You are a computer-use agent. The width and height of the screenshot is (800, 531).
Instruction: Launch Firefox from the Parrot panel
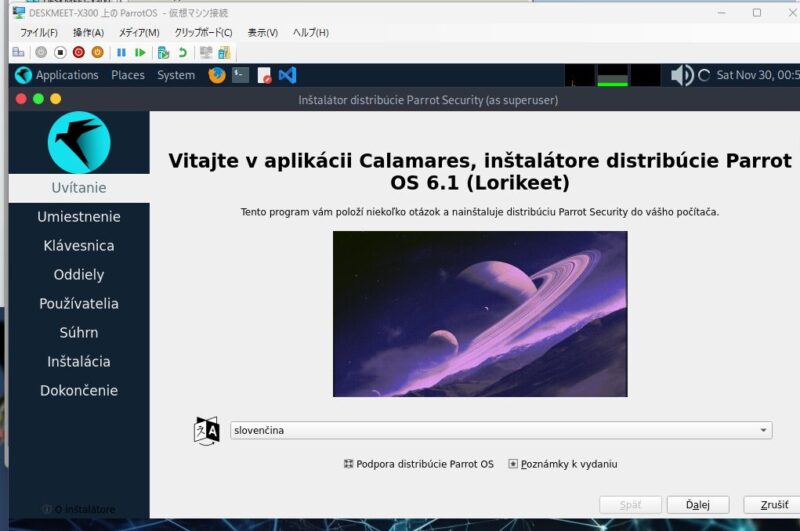click(216, 75)
